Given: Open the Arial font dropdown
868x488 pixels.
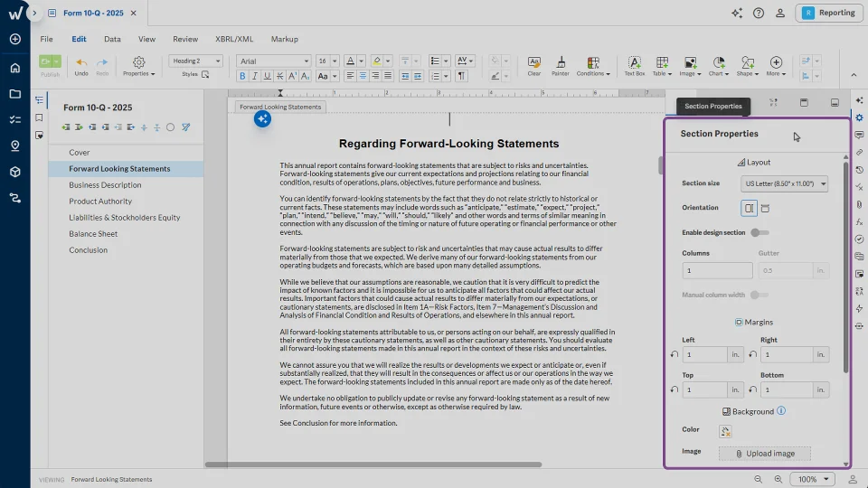Looking at the screenshot, I should [x=274, y=61].
